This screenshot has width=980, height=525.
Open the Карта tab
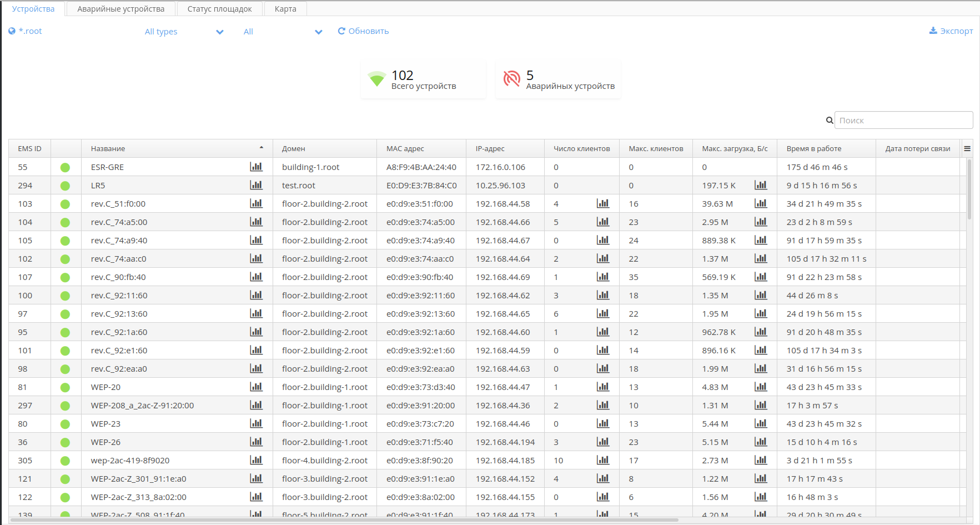285,9
